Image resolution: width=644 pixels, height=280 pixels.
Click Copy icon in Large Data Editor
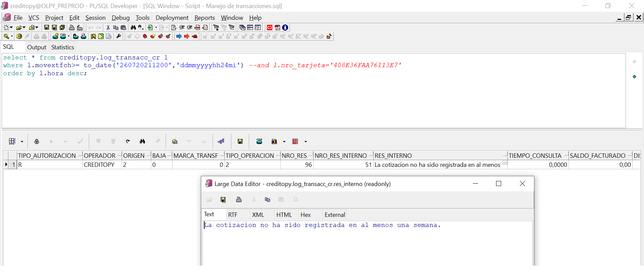coord(267,200)
